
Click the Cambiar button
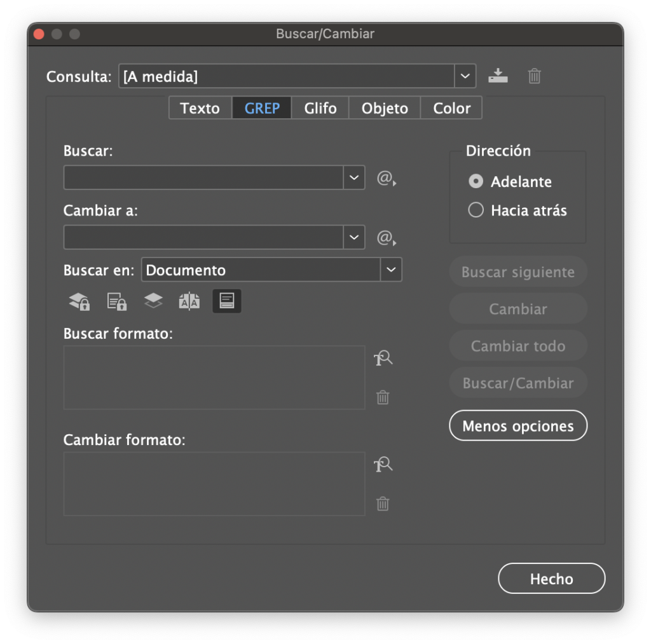pyautogui.click(x=518, y=309)
